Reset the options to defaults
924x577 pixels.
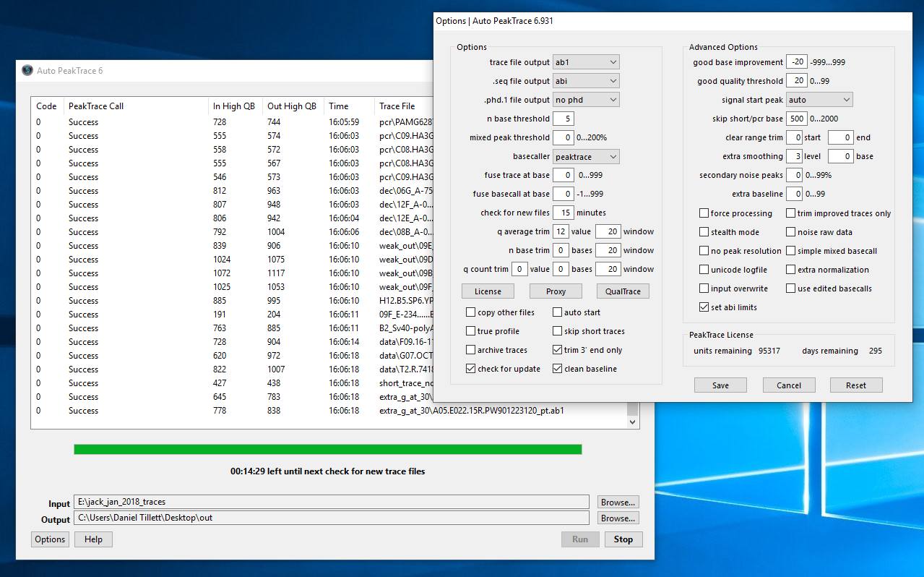[x=856, y=385]
